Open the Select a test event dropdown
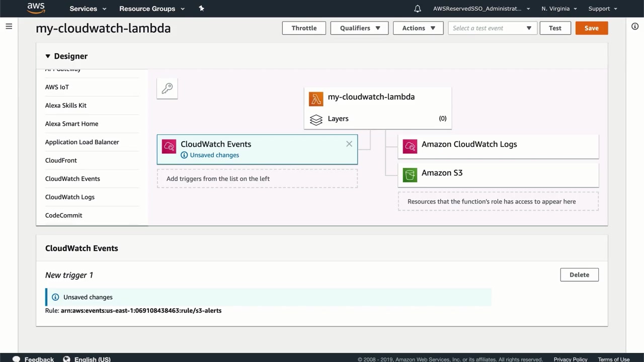This screenshot has height=362, width=644. [493, 28]
